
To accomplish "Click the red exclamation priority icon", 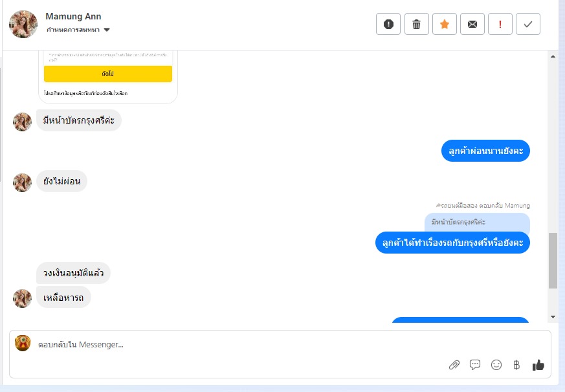I will [500, 24].
